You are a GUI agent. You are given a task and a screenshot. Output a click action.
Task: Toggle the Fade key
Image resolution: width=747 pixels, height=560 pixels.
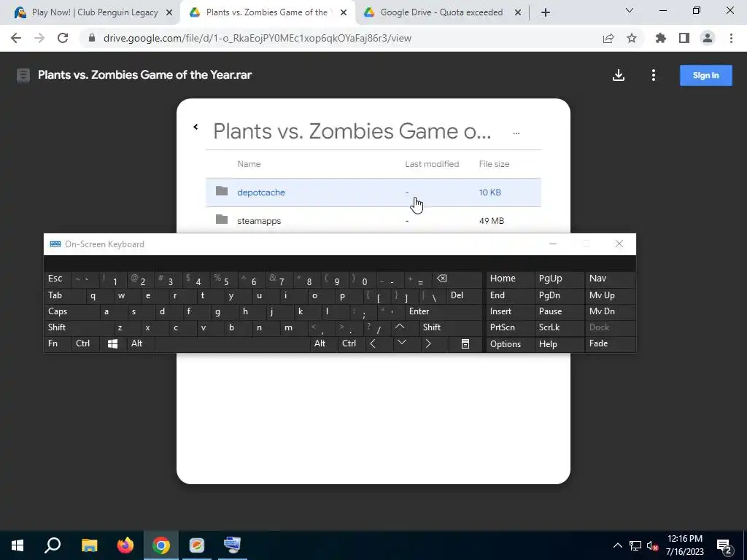tap(611, 344)
